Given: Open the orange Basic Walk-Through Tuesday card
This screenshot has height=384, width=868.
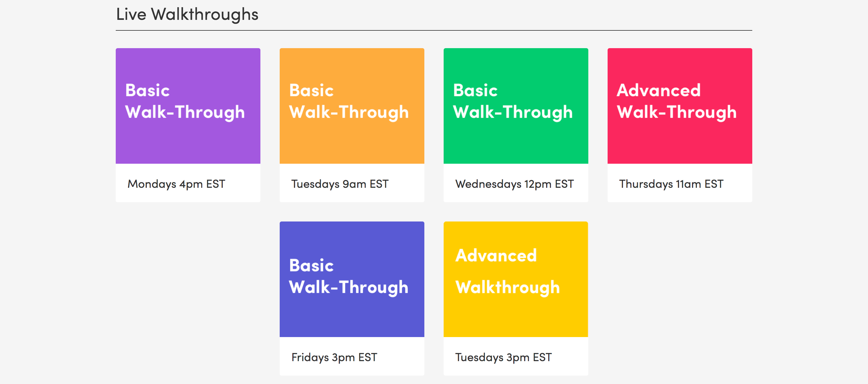Looking at the screenshot, I should coord(352,125).
